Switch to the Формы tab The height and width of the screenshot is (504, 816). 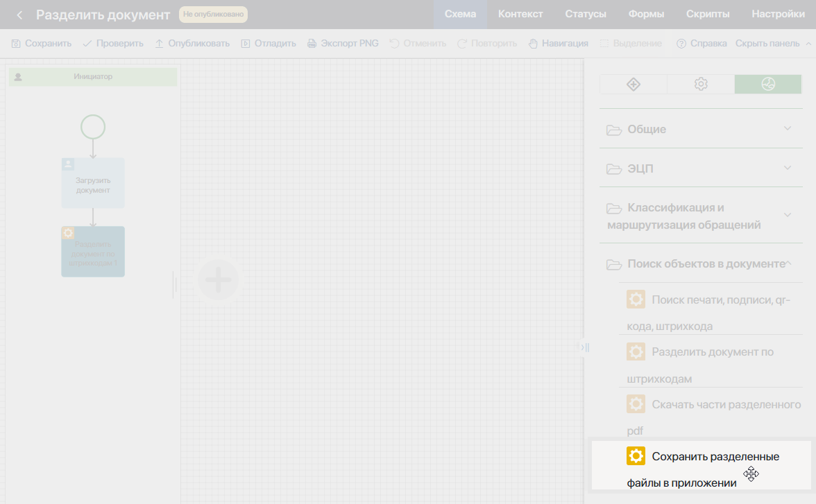pos(646,15)
